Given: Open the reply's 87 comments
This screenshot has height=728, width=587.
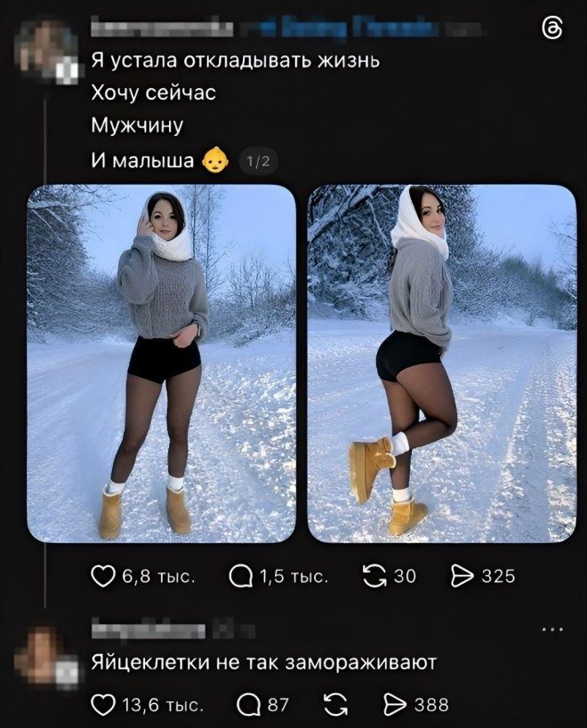Looking at the screenshot, I should pos(248,705).
